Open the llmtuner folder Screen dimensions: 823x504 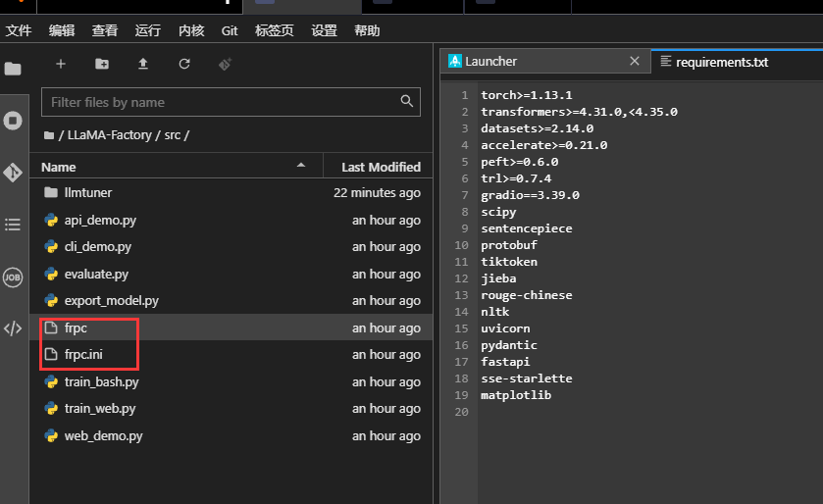pos(88,193)
